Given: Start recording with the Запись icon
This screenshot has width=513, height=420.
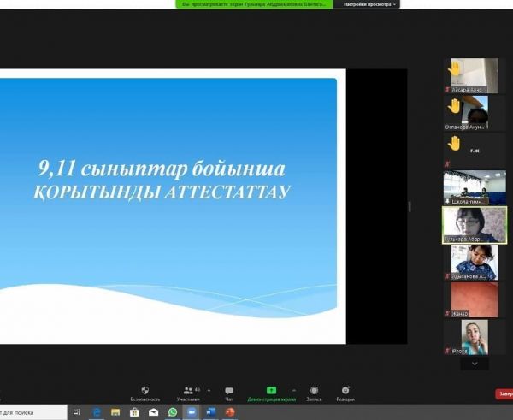Looking at the screenshot, I should (315, 391).
